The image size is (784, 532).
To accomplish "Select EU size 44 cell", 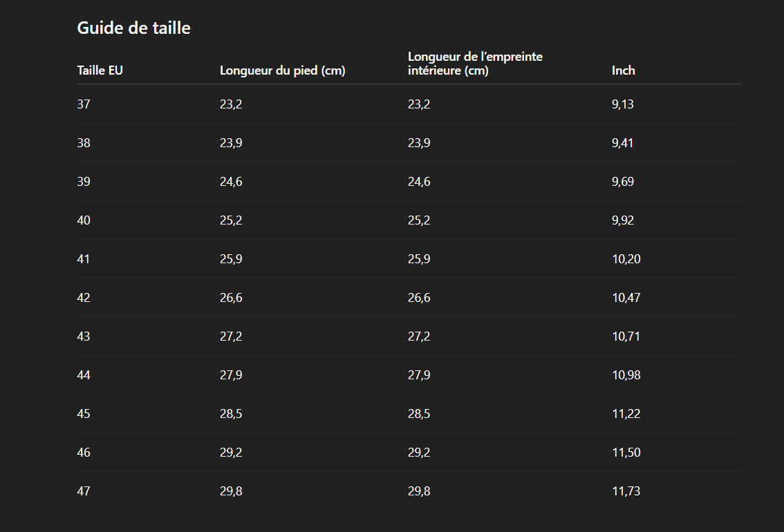I will coord(84,375).
